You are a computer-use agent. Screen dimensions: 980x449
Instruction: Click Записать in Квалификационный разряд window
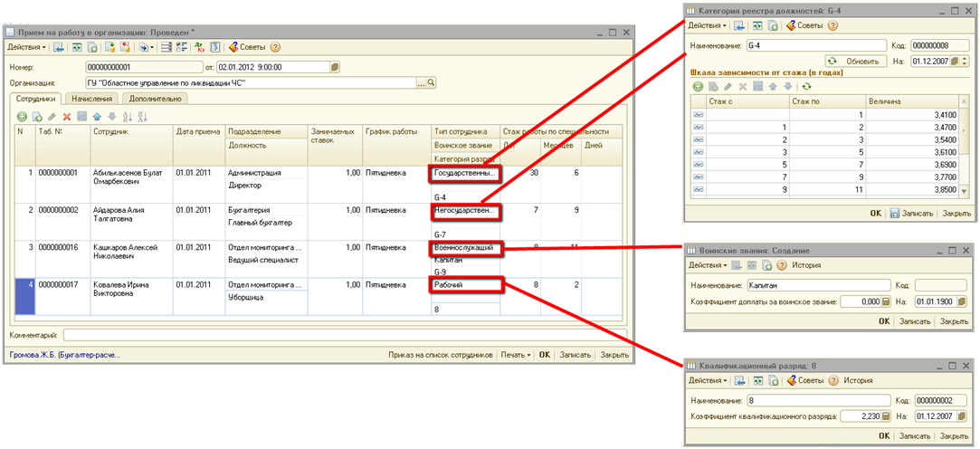(x=914, y=436)
